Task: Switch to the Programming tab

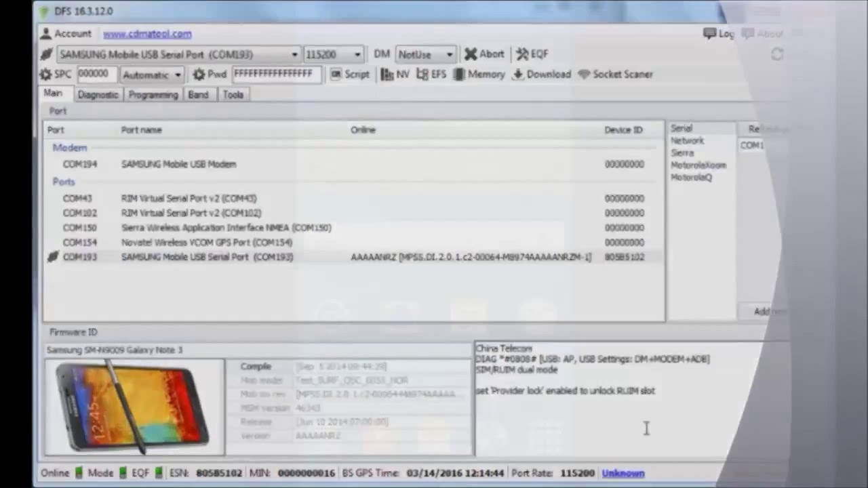Action: tap(153, 95)
